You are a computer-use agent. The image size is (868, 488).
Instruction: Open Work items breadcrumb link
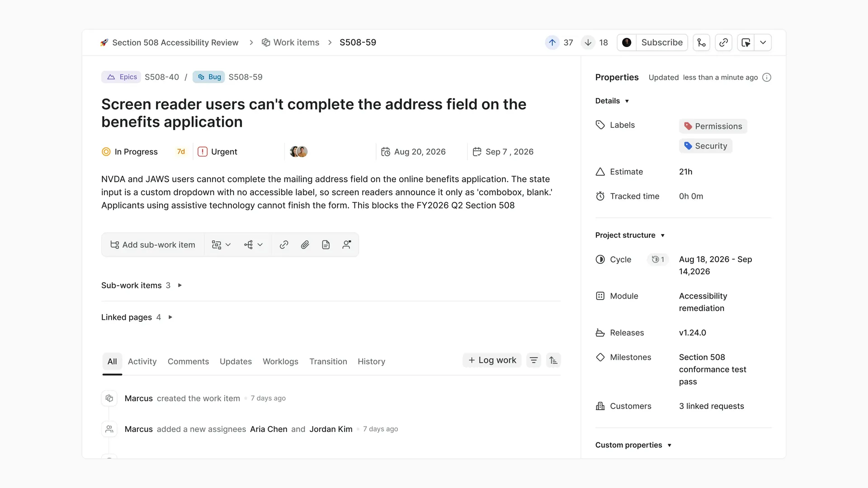290,42
